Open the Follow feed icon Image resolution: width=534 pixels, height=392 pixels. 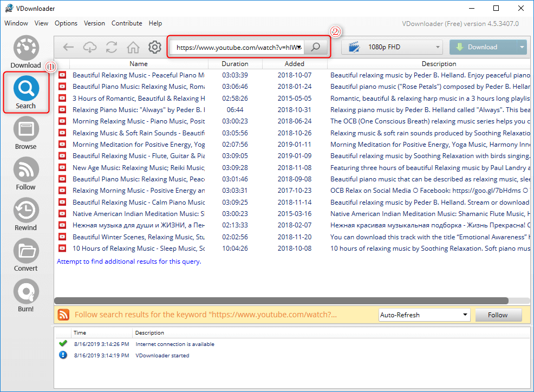(x=25, y=174)
